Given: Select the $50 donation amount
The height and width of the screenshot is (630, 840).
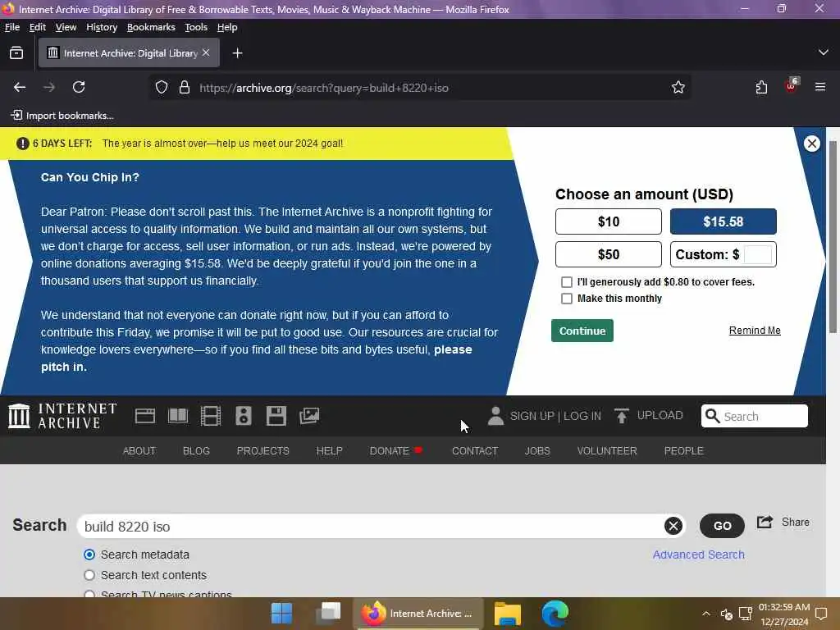Looking at the screenshot, I should click(x=608, y=254).
